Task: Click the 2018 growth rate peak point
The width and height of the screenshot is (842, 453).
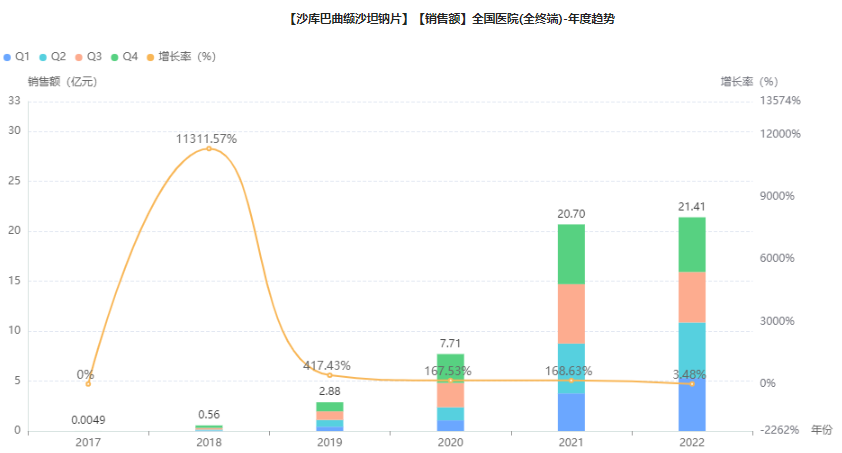Action: [x=209, y=148]
